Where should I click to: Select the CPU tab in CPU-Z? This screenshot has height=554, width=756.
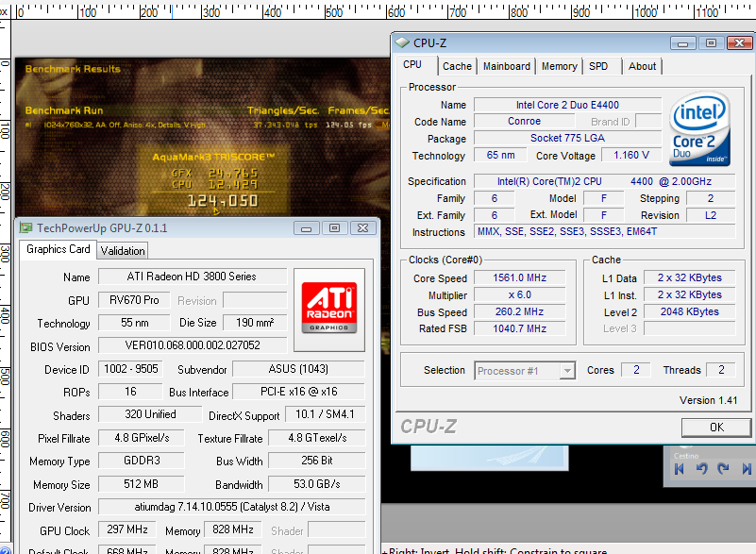click(x=412, y=64)
